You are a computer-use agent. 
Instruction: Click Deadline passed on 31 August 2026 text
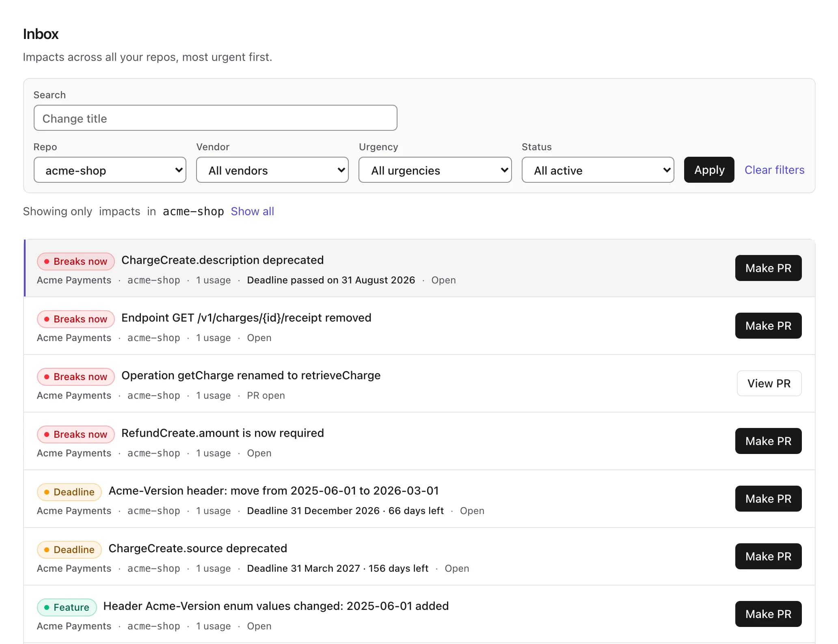coord(331,280)
